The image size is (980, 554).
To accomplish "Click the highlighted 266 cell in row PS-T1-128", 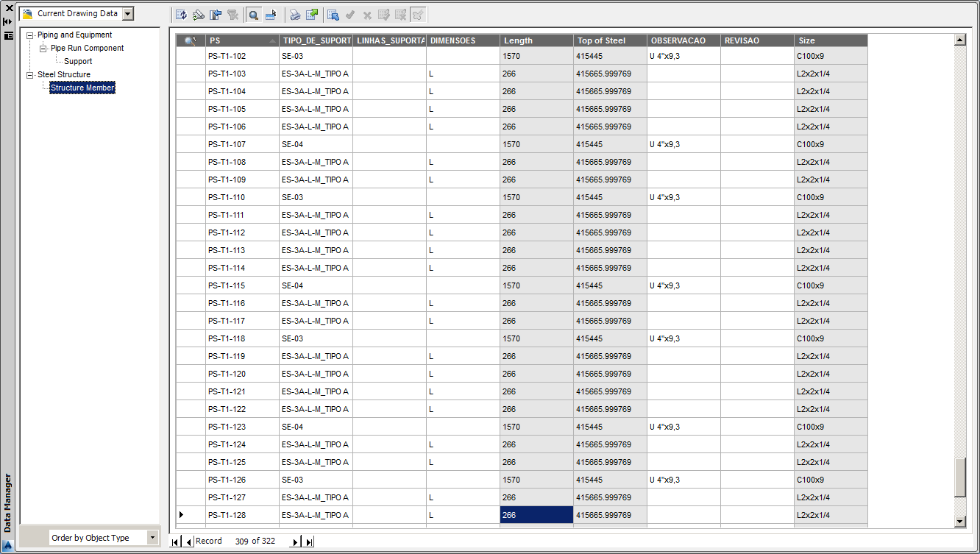I will coord(536,515).
